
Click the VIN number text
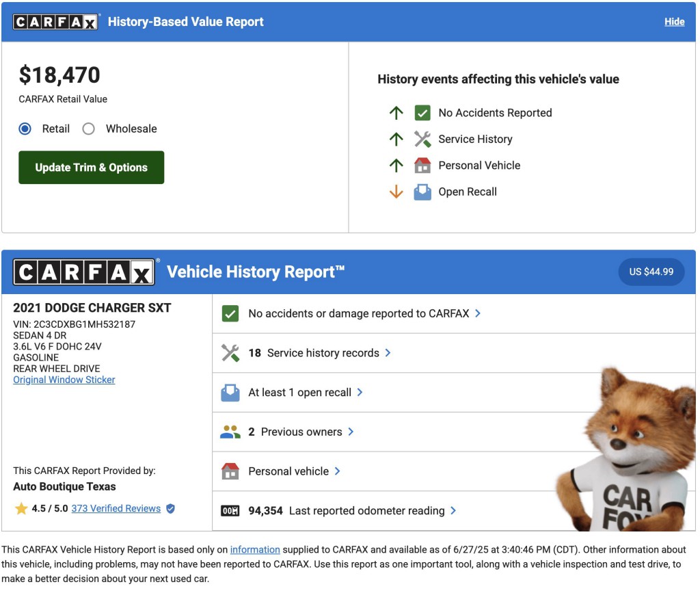click(74, 324)
